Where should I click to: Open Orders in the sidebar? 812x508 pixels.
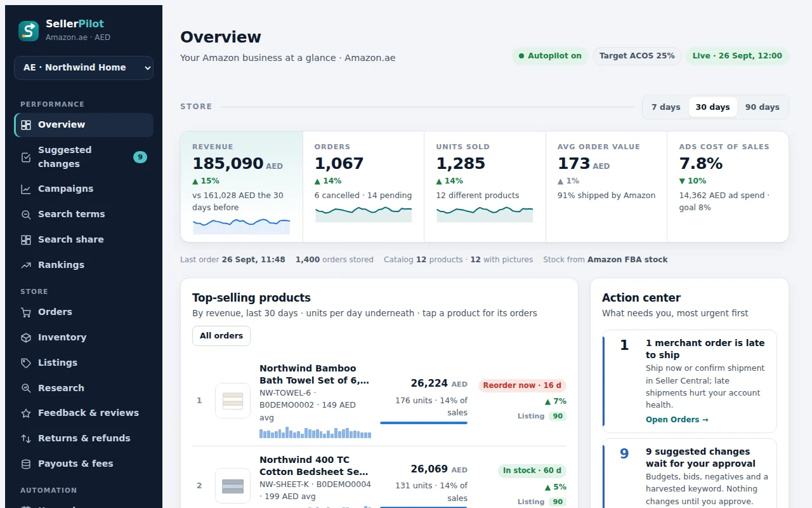click(84, 312)
